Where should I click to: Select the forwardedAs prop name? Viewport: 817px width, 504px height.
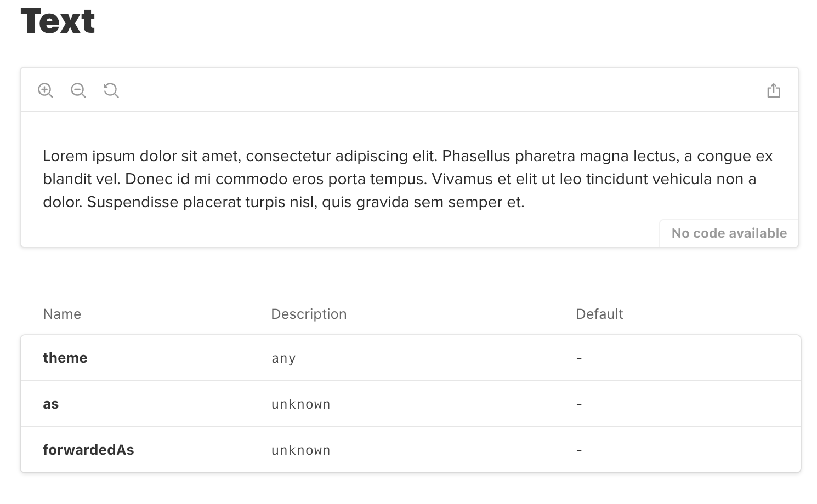tap(88, 450)
